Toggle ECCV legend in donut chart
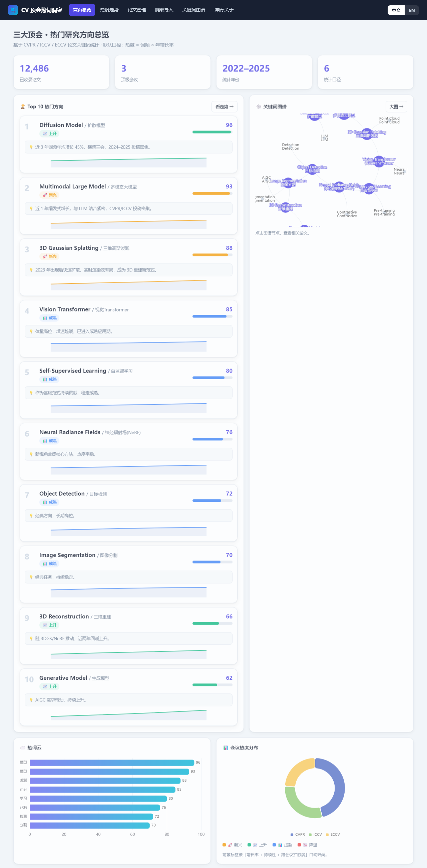The height and width of the screenshot is (868, 427). coord(333,835)
